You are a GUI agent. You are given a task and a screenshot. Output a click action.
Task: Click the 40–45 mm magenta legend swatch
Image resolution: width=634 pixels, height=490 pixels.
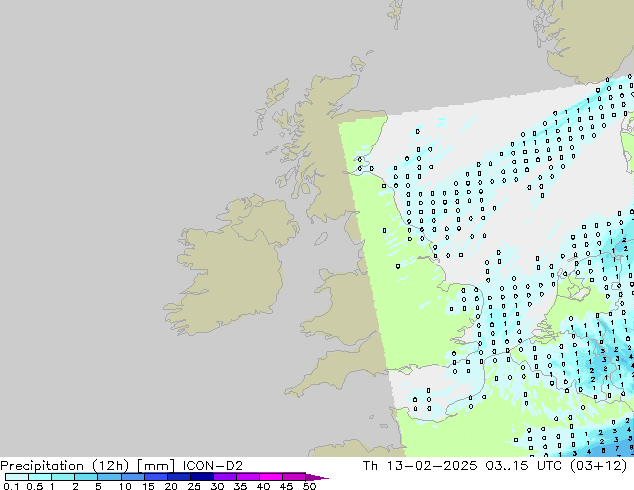[271, 477]
